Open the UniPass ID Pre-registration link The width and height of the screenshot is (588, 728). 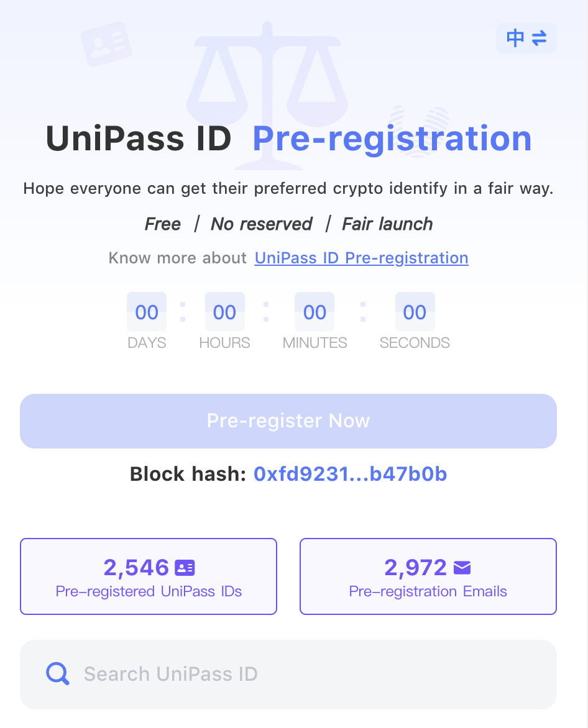point(361,258)
